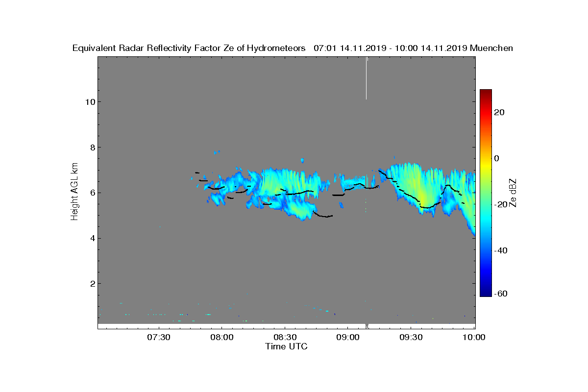
Task: Click the dark red top of the colorbar
Action: tap(486, 93)
